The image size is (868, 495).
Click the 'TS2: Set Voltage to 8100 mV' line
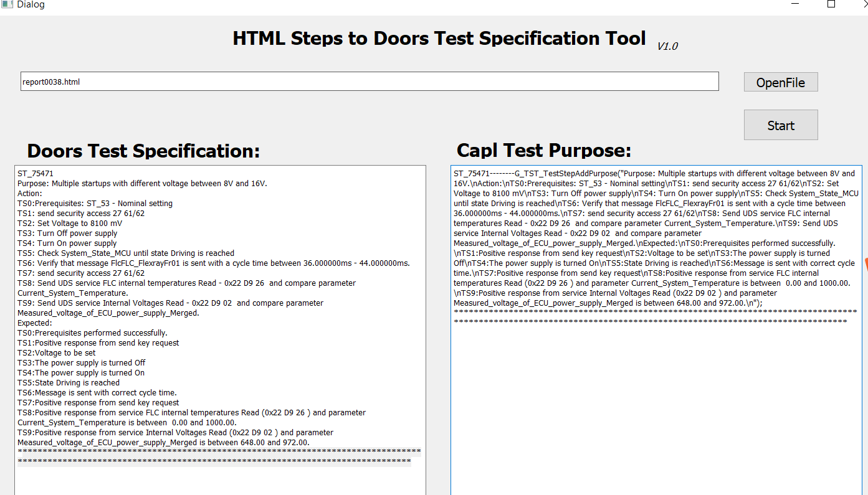[70, 224]
